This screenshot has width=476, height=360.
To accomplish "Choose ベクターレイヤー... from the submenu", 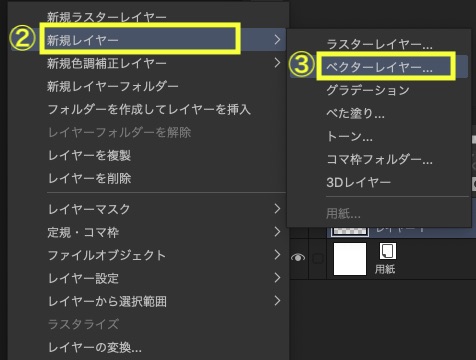I will point(379,67).
